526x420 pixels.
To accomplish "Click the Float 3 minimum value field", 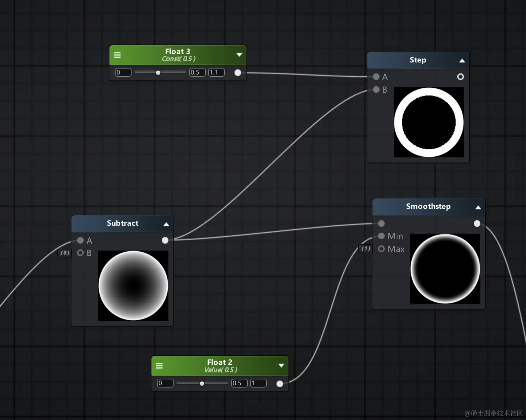I will [x=123, y=72].
